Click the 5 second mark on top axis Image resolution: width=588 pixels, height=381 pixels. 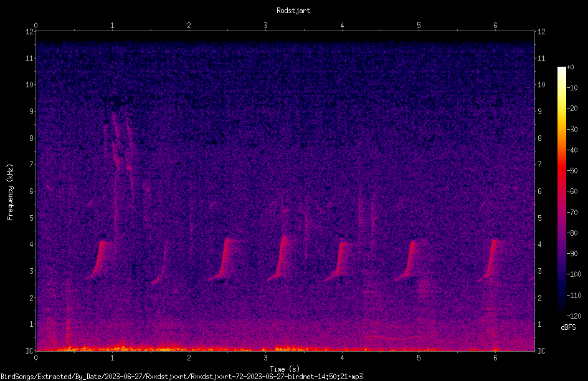tap(419, 26)
